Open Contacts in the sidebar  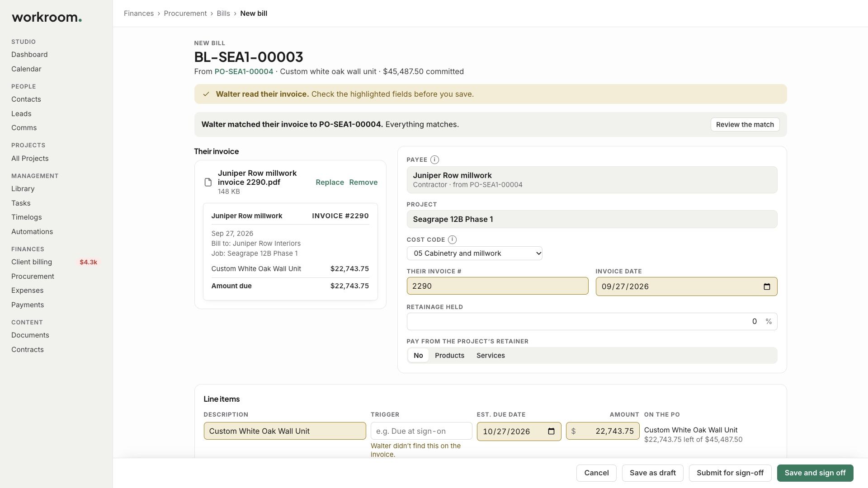[26, 99]
